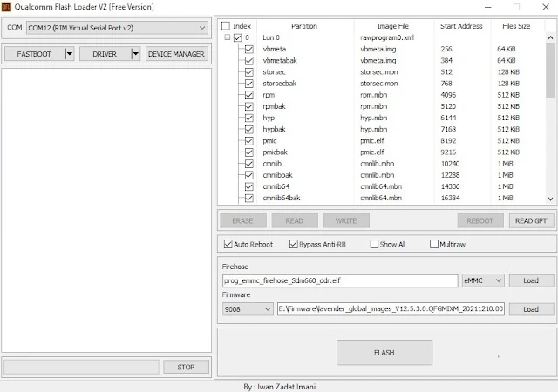
Task: Click start address 10240 in cmnlib row
Action: 450,164
